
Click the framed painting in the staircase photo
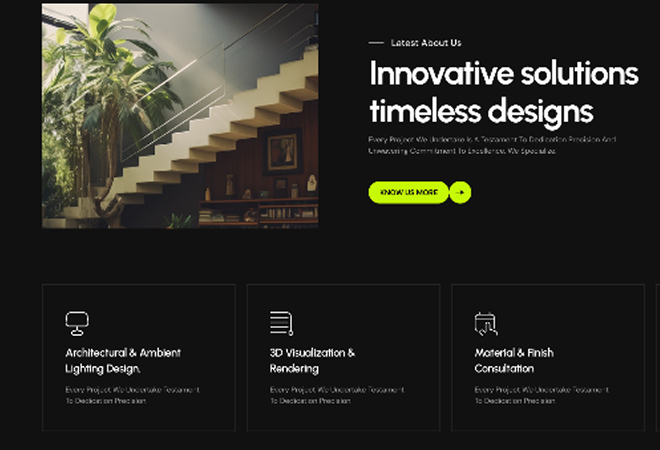pyautogui.click(x=282, y=152)
